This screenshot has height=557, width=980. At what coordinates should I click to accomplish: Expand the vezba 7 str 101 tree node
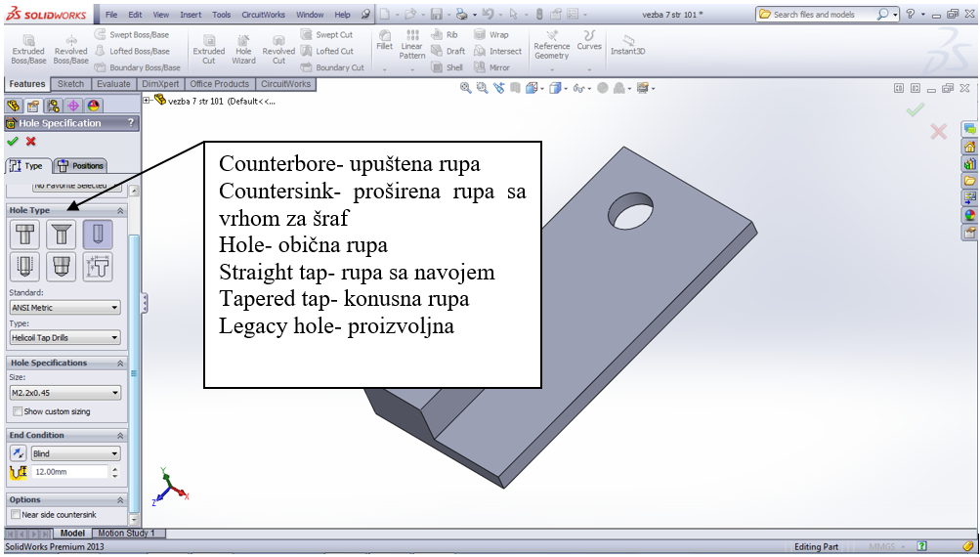pos(147,100)
